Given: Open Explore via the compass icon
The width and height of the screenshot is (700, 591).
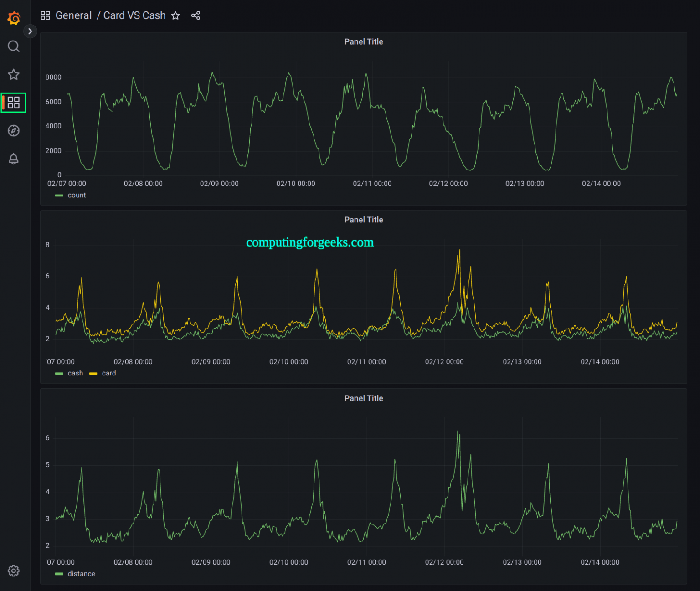Looking at the screenshot, I should click(x=13, y=131).
